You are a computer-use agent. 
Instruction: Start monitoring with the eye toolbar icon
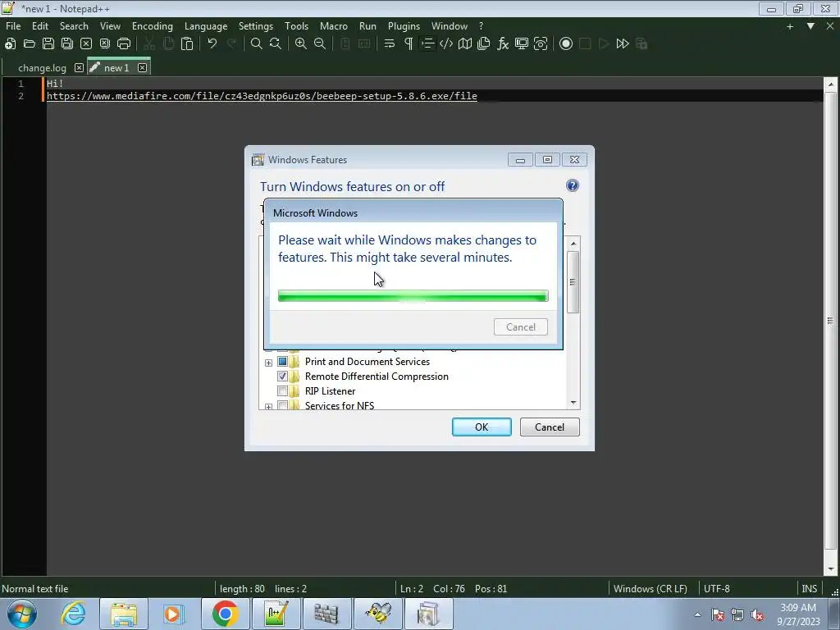(x=541, y=44)
